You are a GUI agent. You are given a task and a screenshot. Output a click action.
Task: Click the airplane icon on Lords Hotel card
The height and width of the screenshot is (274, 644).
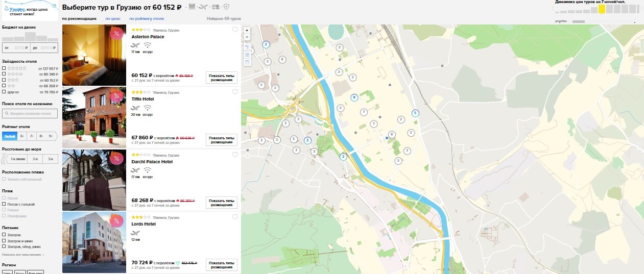[135, 233]
